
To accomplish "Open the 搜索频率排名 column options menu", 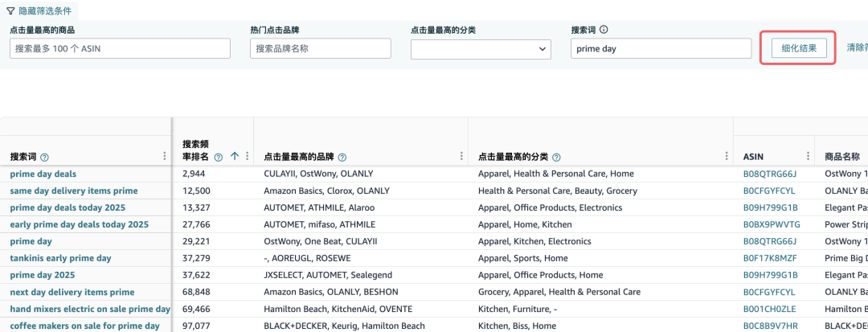I will [x=247, y=157].
